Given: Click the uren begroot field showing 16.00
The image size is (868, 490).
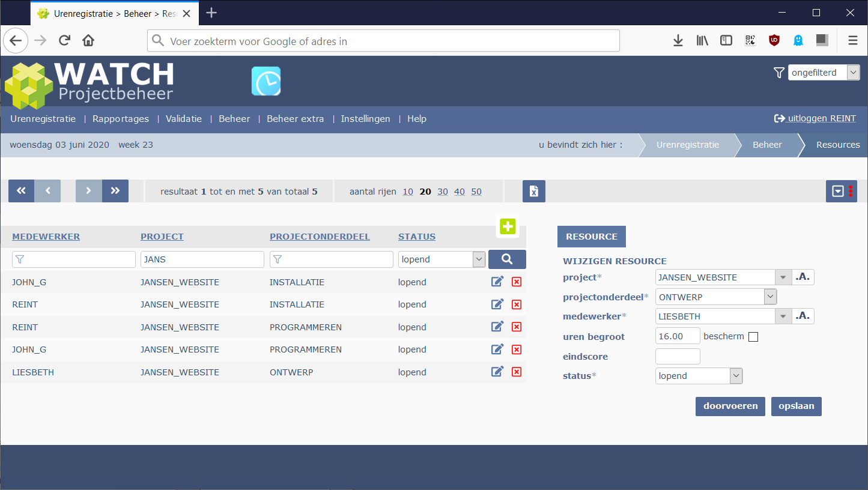Looking at the screenshot, I should 678,336.
